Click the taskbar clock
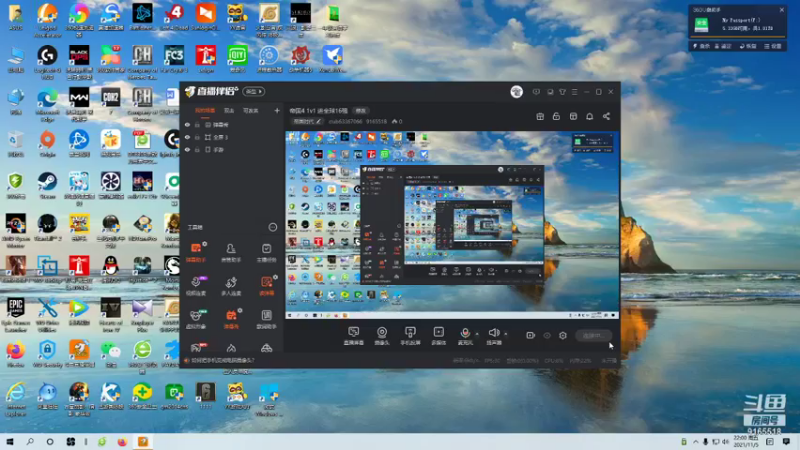 click(745, 441)
